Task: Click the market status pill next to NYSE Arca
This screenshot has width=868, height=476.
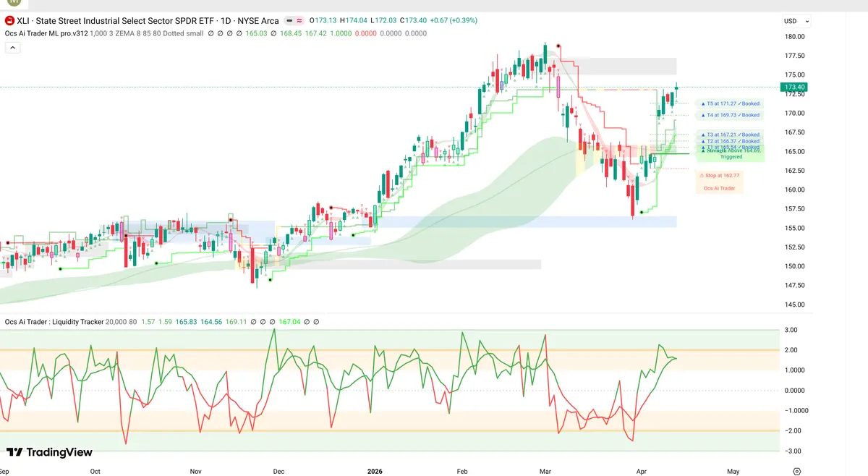Action: click(x=294, y=21)
